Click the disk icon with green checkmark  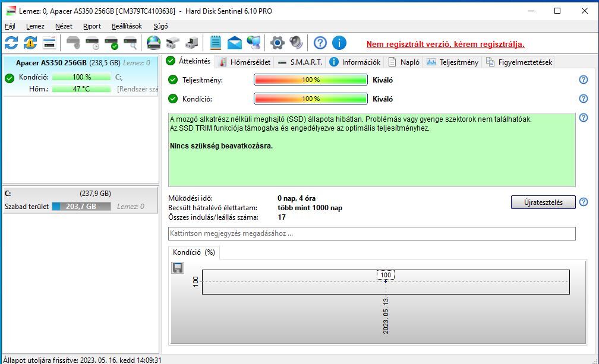(112, 43)
